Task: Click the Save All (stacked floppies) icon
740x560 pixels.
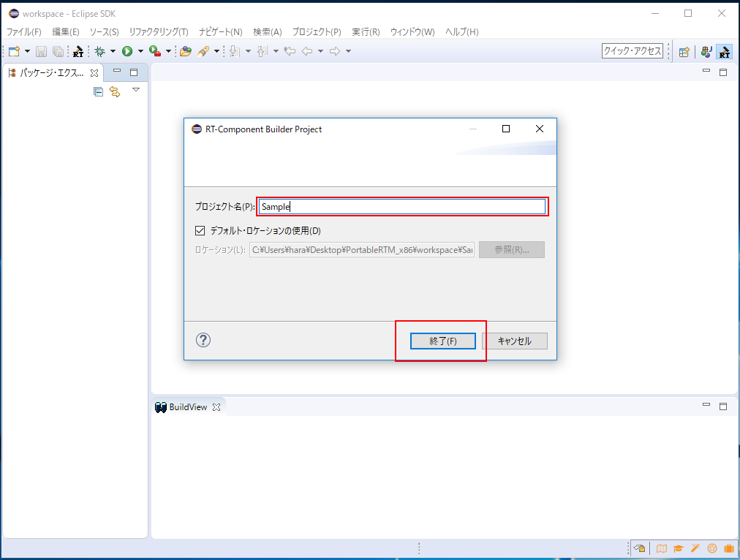Action: coord(58,51)
